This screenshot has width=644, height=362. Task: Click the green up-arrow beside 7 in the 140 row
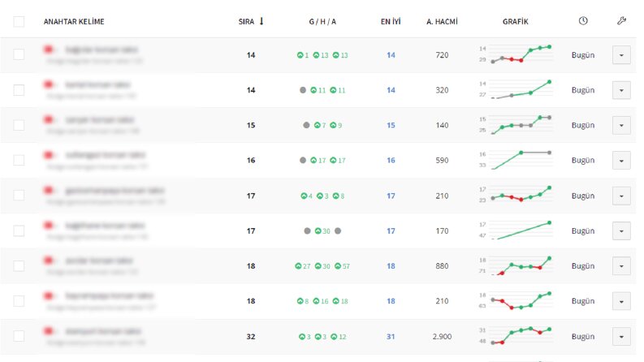(x=317, y=125)
